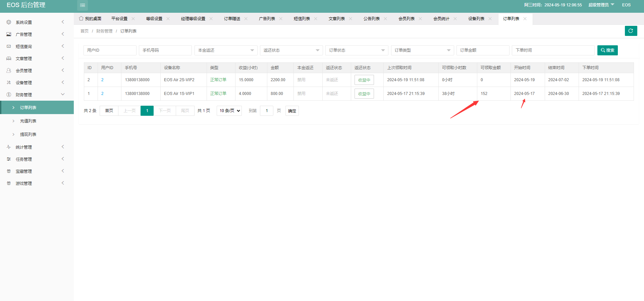Change page size from 10 条/页
Image resolution: width=644 pixels, height=301 pixels.
click(229, 111)
